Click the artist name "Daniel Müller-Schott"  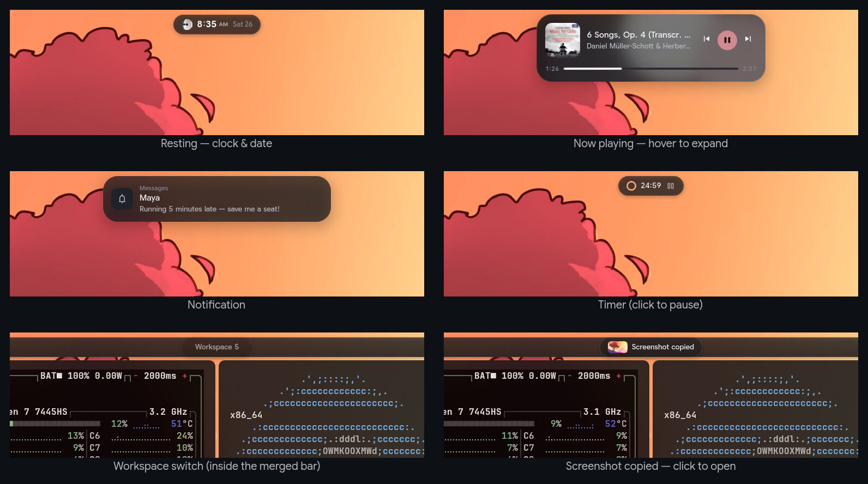pyautogui.click(x=620, y=46)
